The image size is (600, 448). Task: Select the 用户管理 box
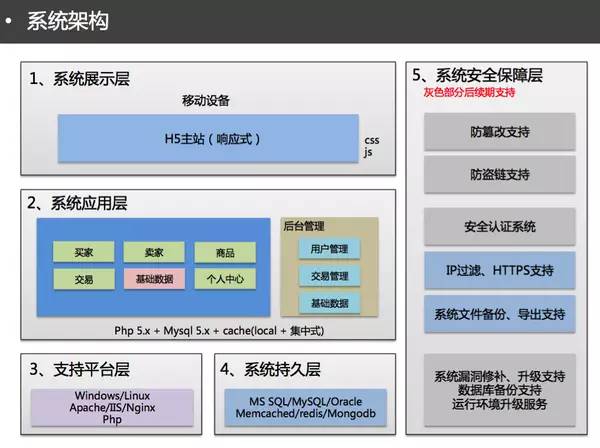tap(329, 249)
